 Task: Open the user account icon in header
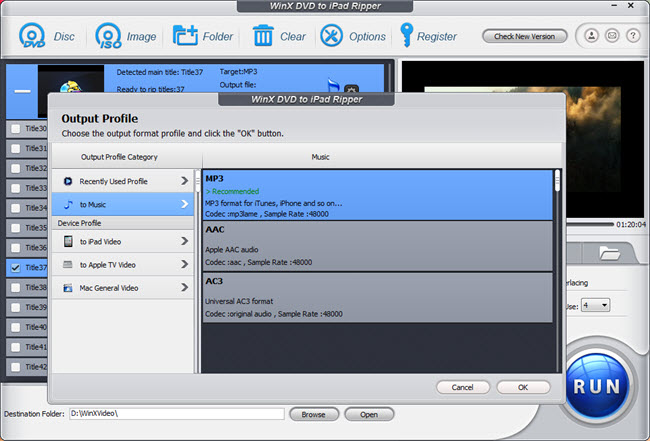[592, 36]
